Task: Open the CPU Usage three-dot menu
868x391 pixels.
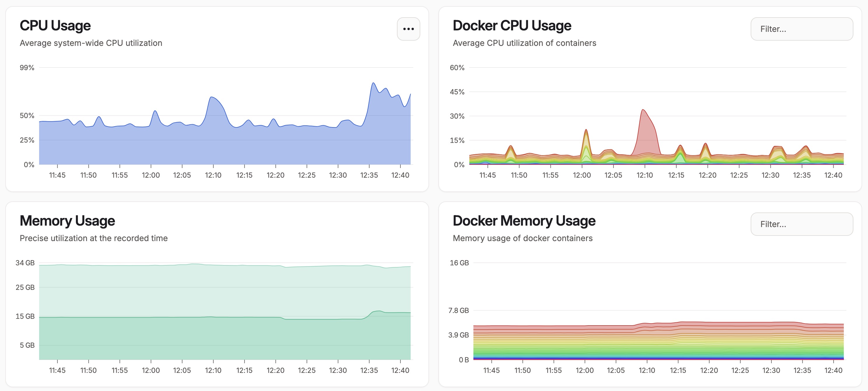Action: click(x=408, y=29)
